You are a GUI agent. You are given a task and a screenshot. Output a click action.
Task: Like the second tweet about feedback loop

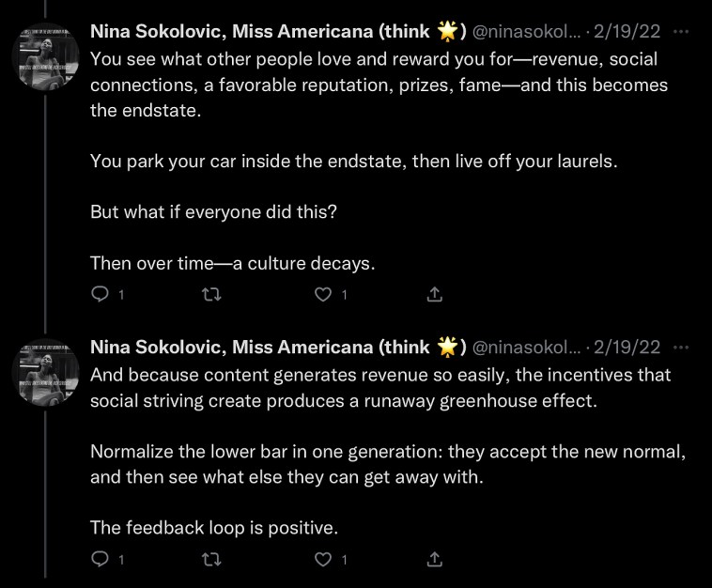tap(323, 560)
